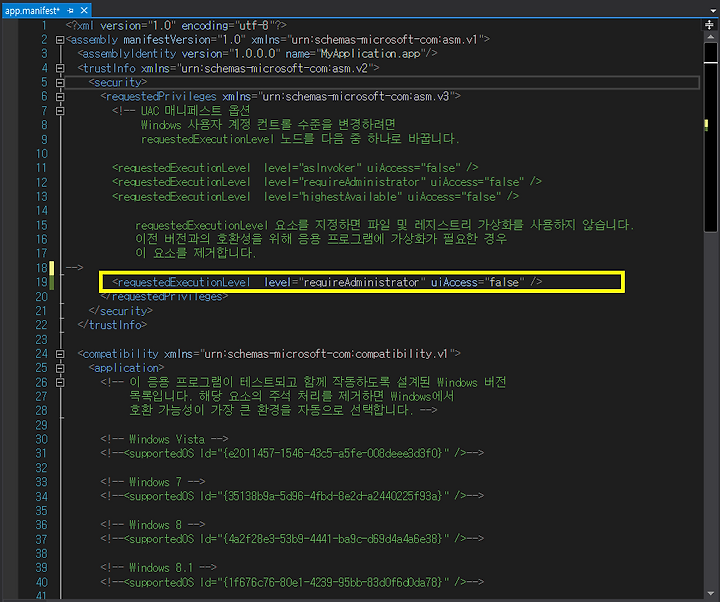The height and width of the screenshot is (602, 720).
Task: Click line number 10 in the gutter
Action: click(42, 154)
